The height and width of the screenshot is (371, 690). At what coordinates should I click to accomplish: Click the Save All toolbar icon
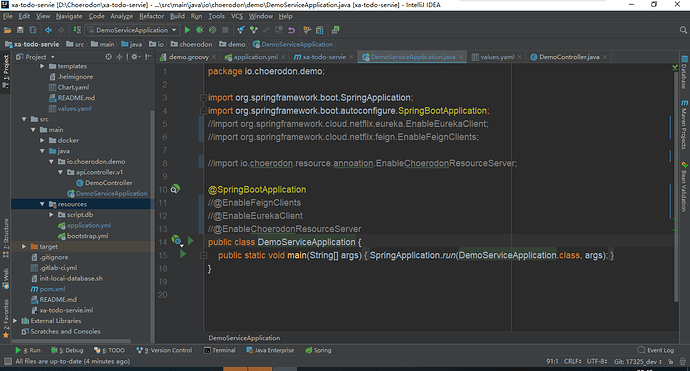(x=20, y=30)
